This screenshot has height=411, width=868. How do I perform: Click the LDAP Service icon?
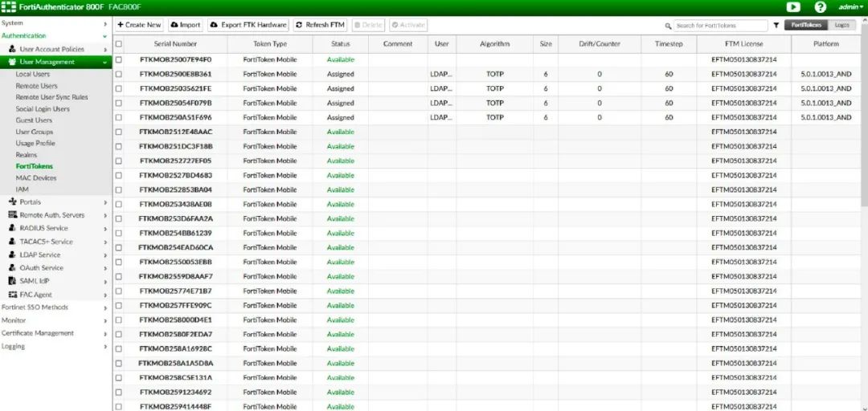12,255
